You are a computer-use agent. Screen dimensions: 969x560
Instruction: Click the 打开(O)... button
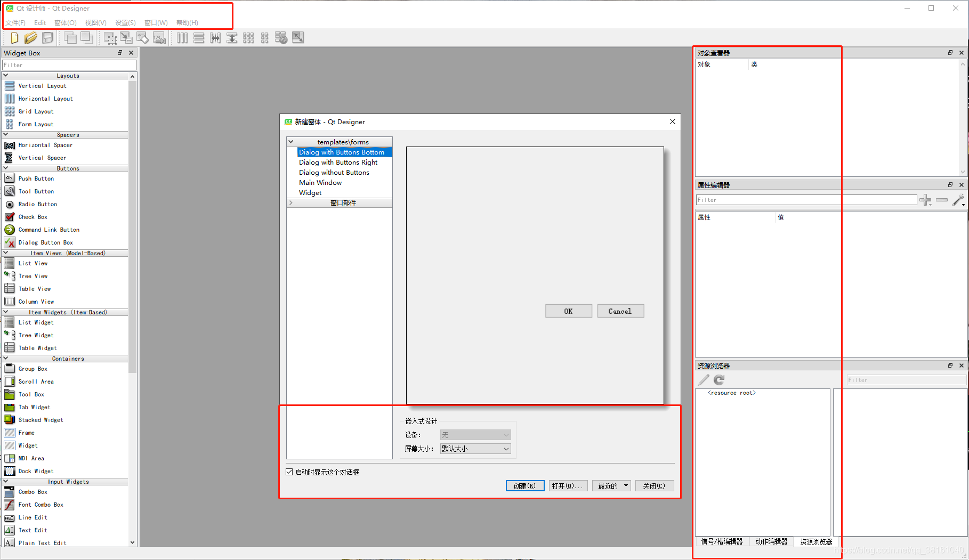coord(568,486)
